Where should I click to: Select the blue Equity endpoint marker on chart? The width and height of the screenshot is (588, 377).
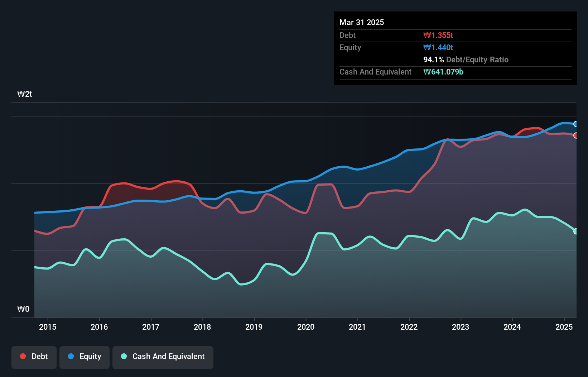[x=576, y=124]
